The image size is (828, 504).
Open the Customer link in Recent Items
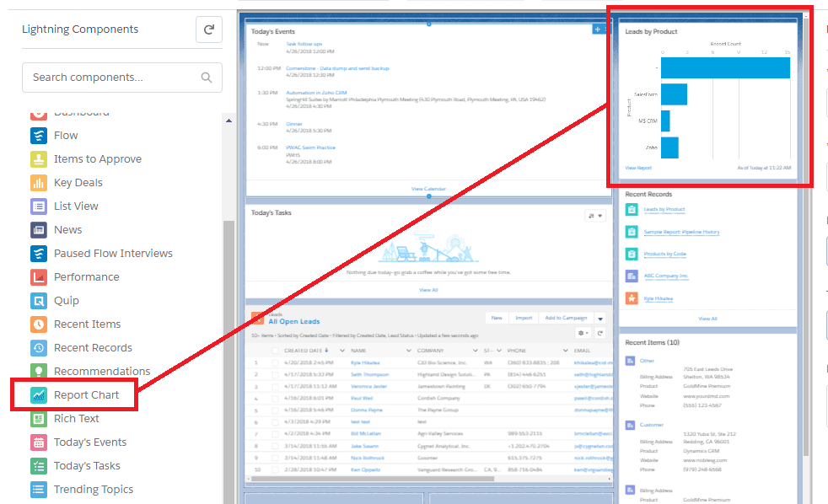coord(652,425)
